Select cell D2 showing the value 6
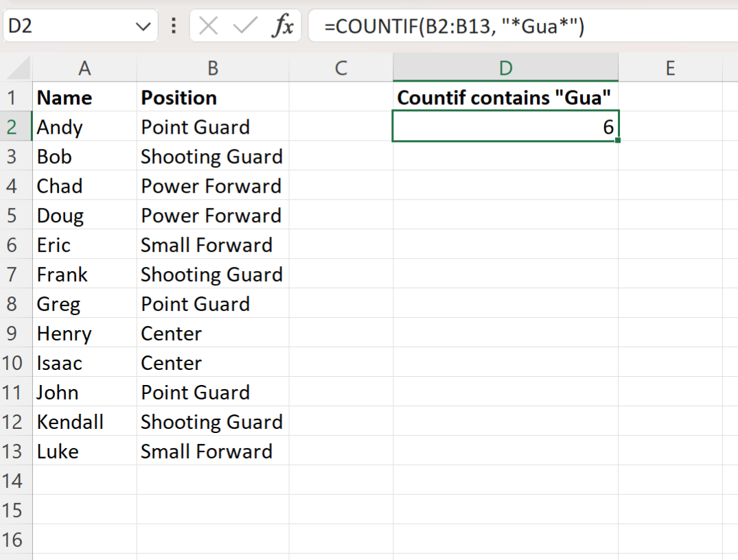 (505, 126)
